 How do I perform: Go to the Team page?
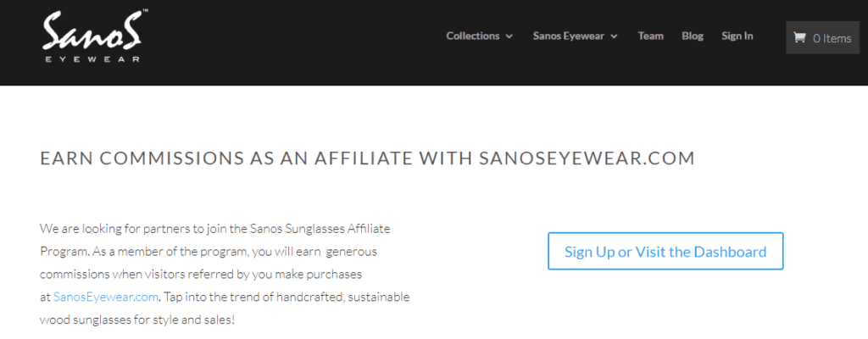[x=650, y=36]
